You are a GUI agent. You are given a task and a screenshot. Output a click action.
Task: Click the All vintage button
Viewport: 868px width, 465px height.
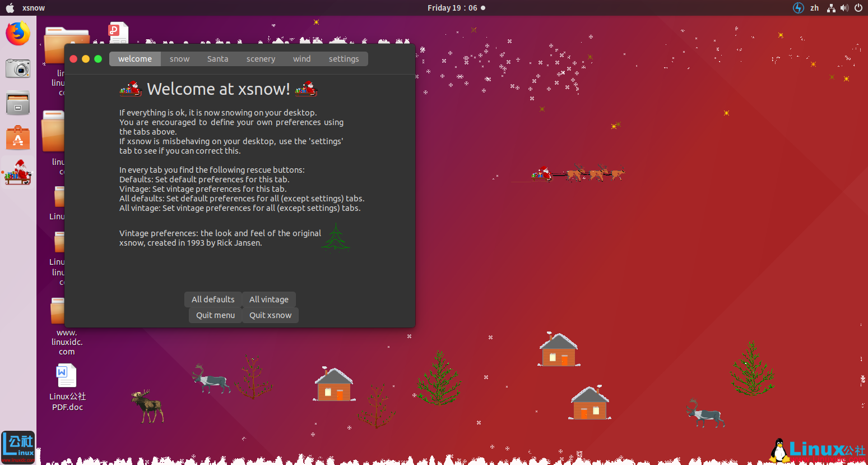coord(269,300)
